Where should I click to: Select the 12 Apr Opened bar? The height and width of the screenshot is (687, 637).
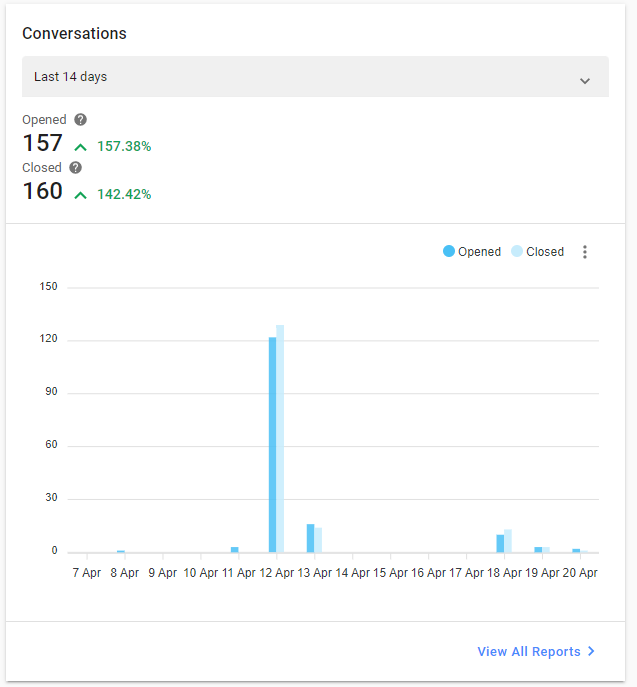272,444
